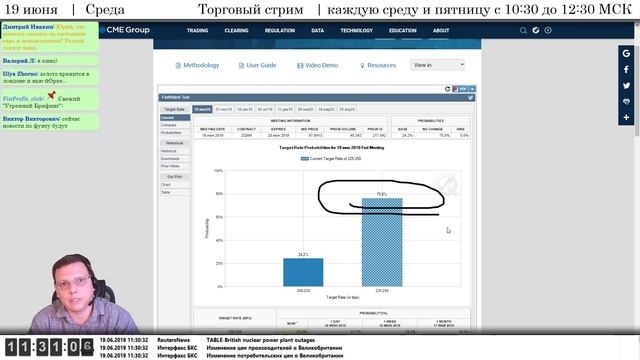Viewport: 640px width, 360px height.
Task: Select the third meeting date tab (18 September)
Action: (245, 109)
